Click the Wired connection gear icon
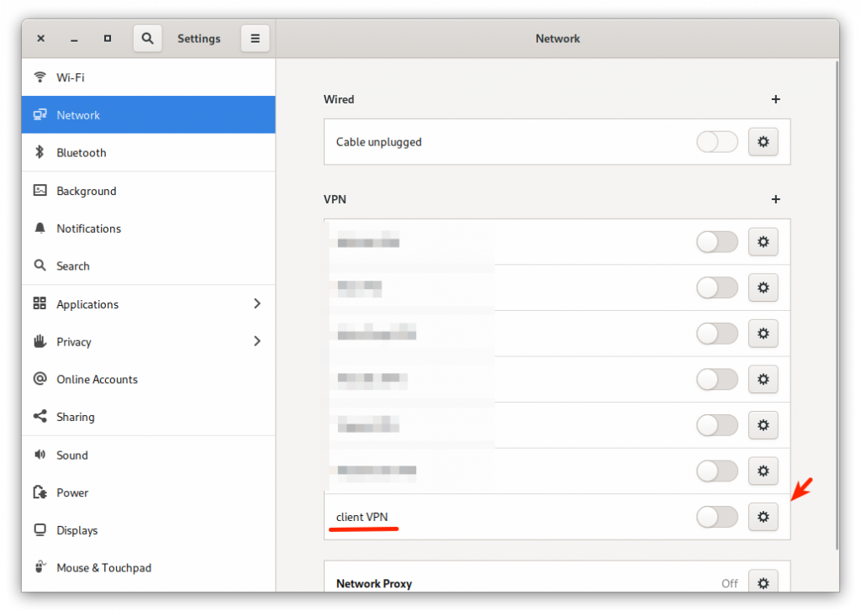The width and height of the screenshot is (861, 616). coord(763,142)
